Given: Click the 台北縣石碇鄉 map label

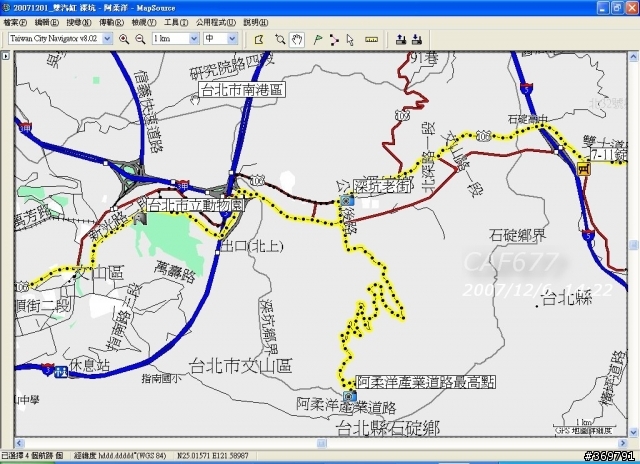Looking at the screenshot, I should pos(388,428).
